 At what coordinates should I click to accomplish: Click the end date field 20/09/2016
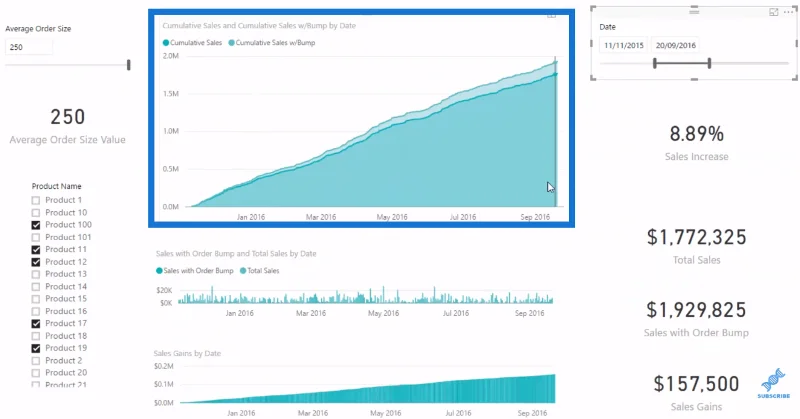click(x=676, y=45)
